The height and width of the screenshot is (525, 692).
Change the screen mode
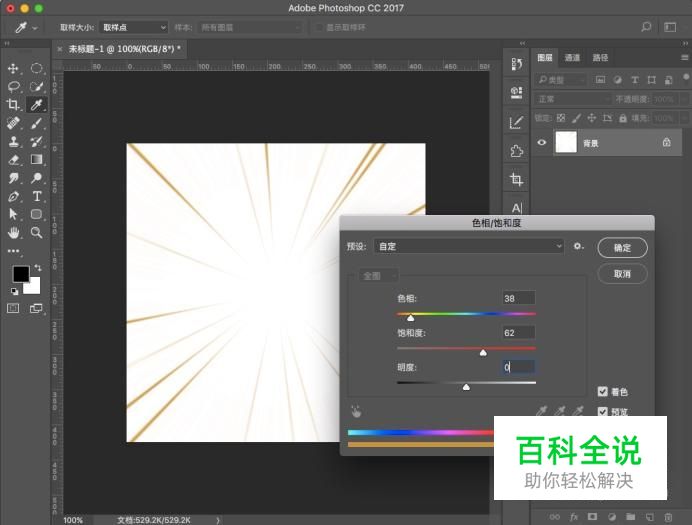36,308
